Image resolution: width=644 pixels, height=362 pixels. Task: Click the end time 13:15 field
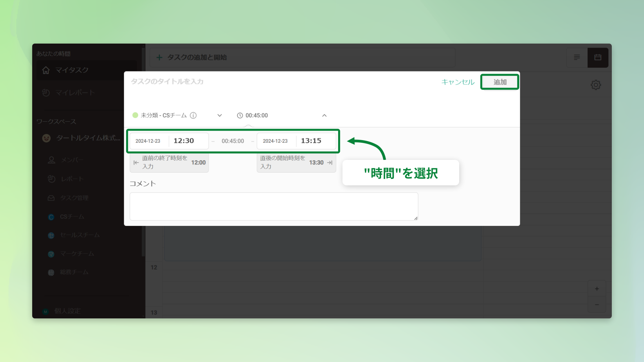point(311,141)
